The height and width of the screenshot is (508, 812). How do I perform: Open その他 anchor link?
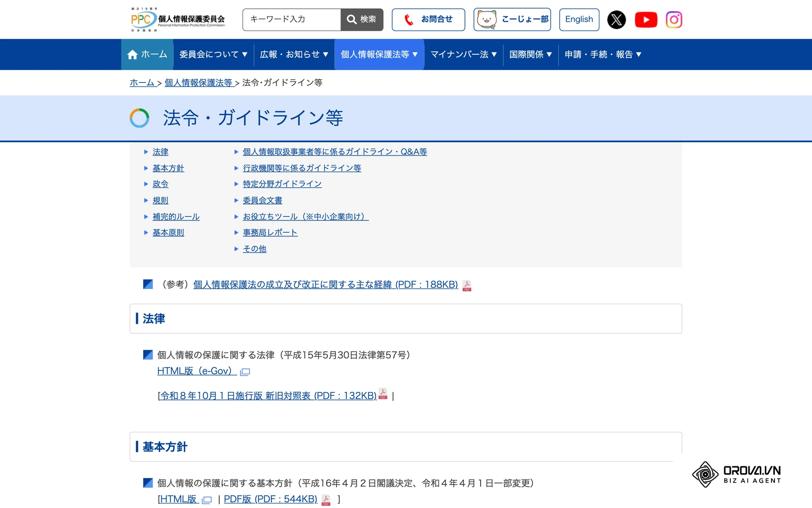(255, 249)
